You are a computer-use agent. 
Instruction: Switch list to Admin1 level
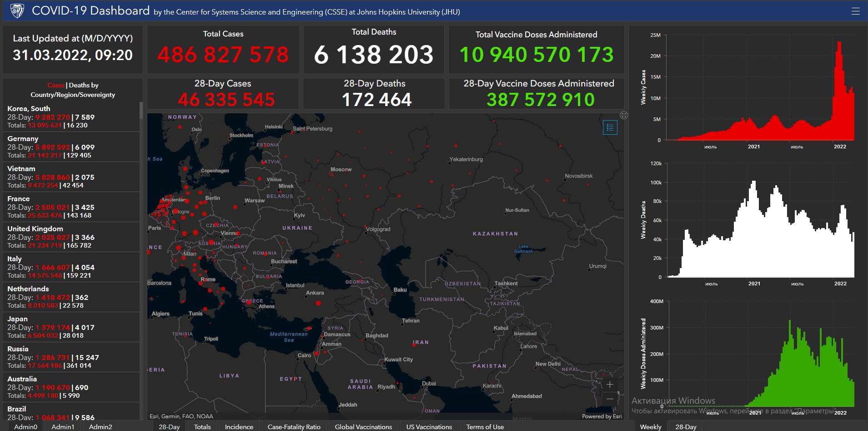tap(63, 426)
